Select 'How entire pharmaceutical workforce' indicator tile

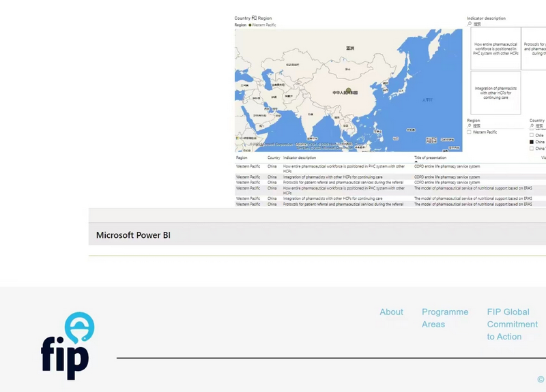click(x=495, y=48)
